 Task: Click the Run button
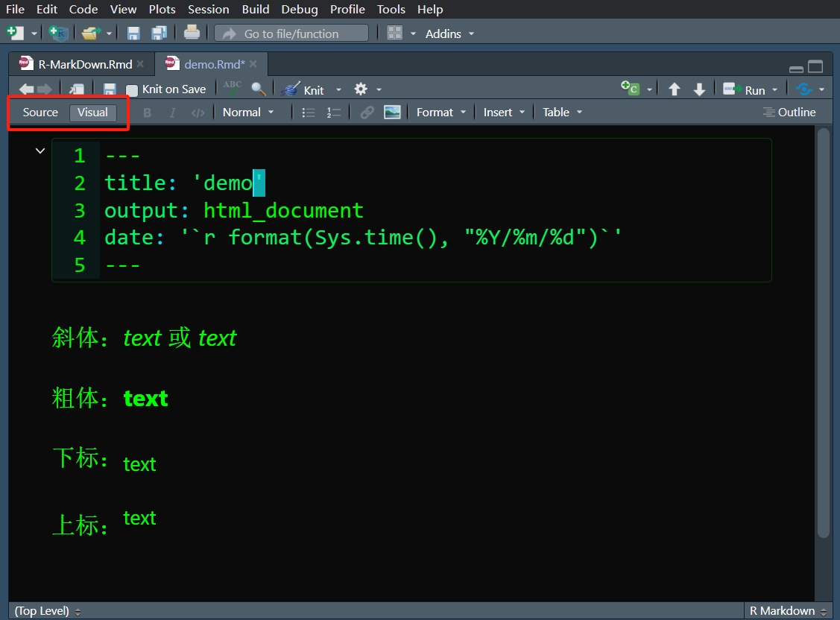click(x=744, y=89)
